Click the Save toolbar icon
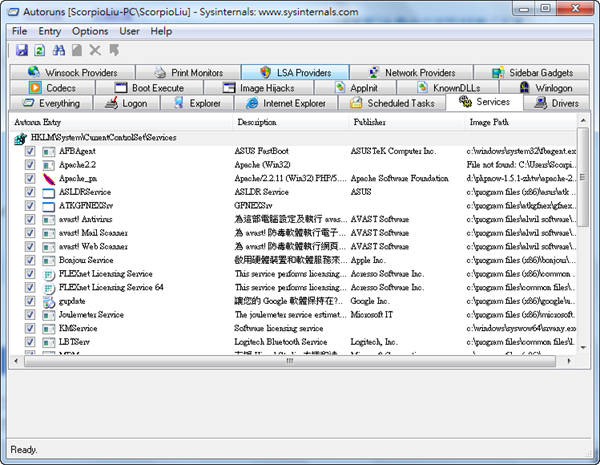Viewport: 600px width, 465px height. 20,49
